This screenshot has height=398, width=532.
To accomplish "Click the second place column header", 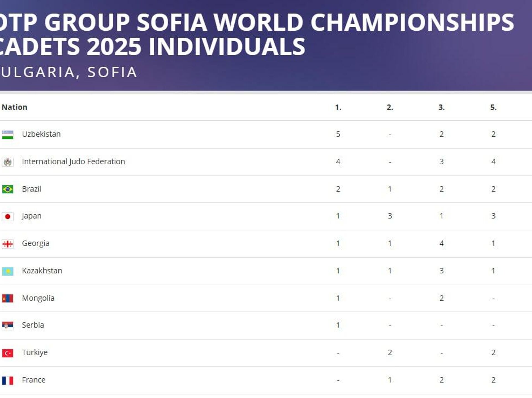I will click(x=390, y=107).
